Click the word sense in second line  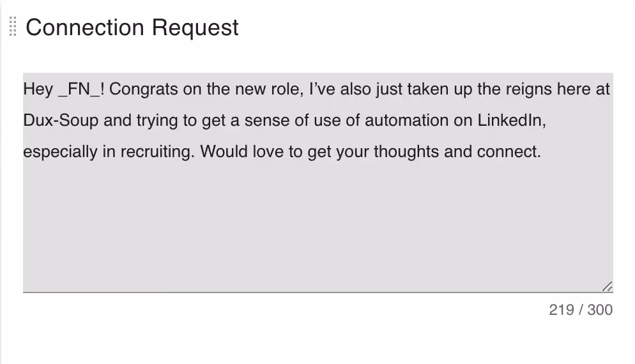(267, 120)
